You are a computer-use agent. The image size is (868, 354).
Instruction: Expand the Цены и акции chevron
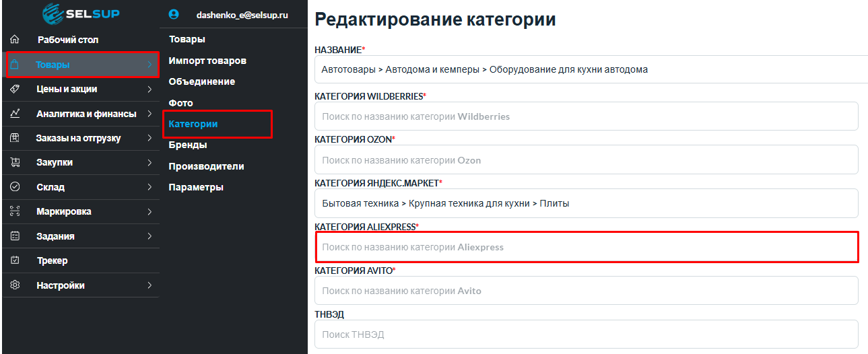tap(149, 89)
